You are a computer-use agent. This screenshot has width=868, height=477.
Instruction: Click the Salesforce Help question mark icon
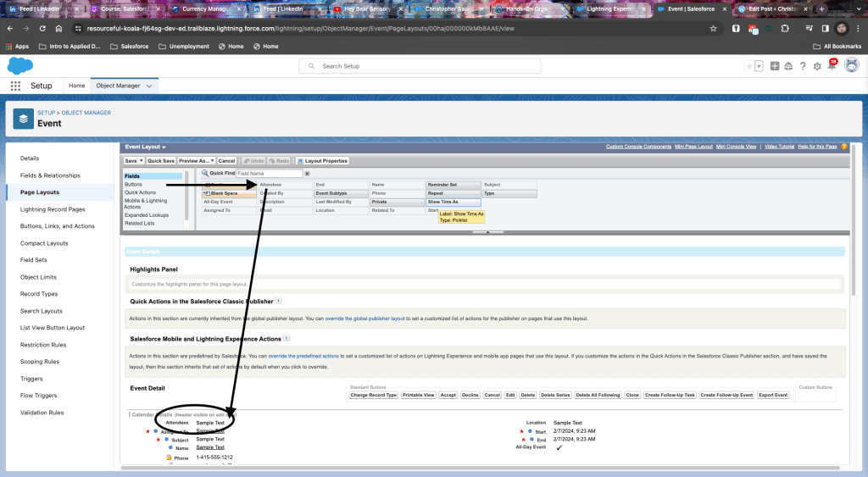(802, 66)
